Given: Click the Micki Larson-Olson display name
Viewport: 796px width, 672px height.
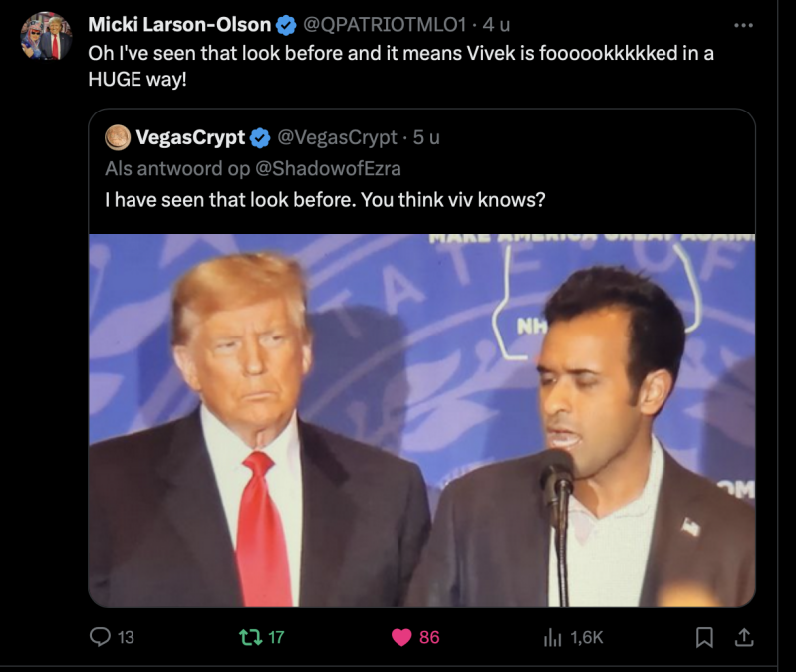Looking at the screenshot, I should pos(179,24).
